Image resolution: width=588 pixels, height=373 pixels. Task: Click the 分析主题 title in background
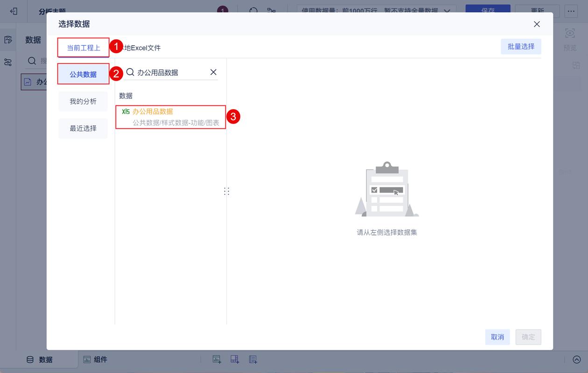[52, 11]
